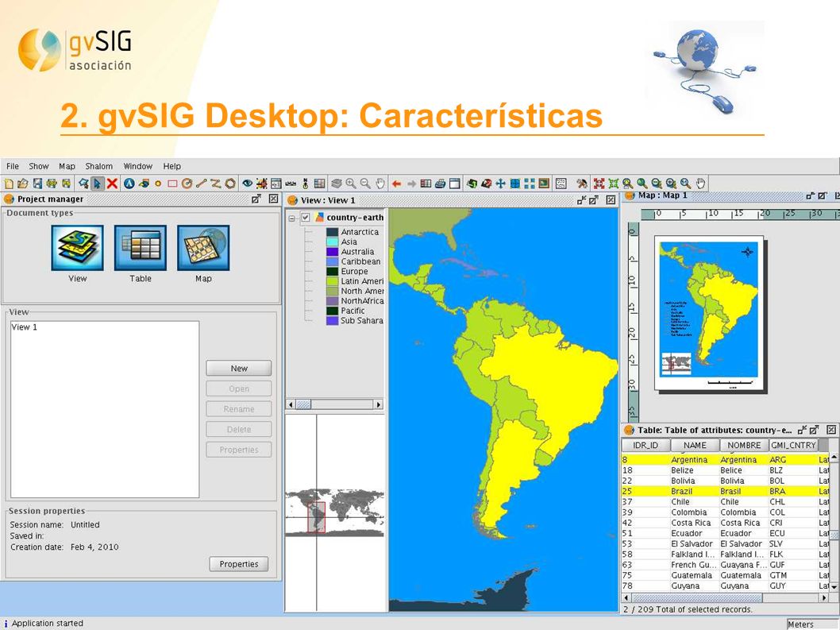Viewport: 840px width, 630px height.
Task: Click the Map 1 layout page preview
Action: (x=709, y=313)
